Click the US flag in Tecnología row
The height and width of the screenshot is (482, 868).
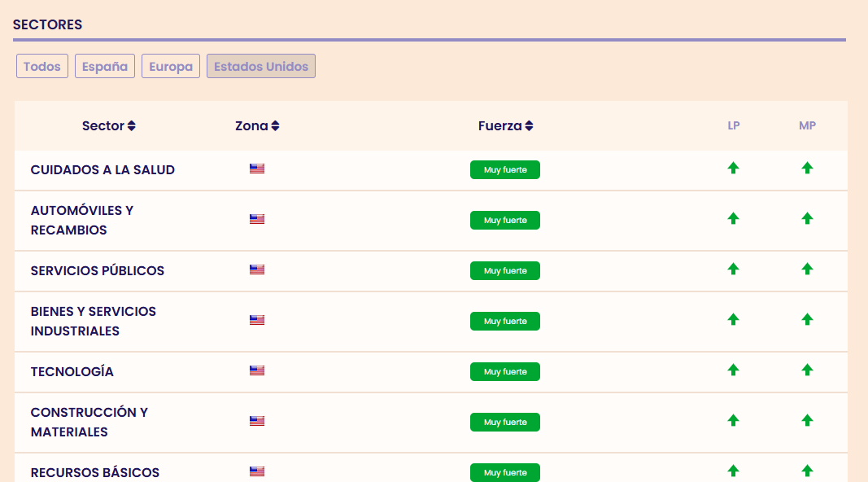point(257,370)
